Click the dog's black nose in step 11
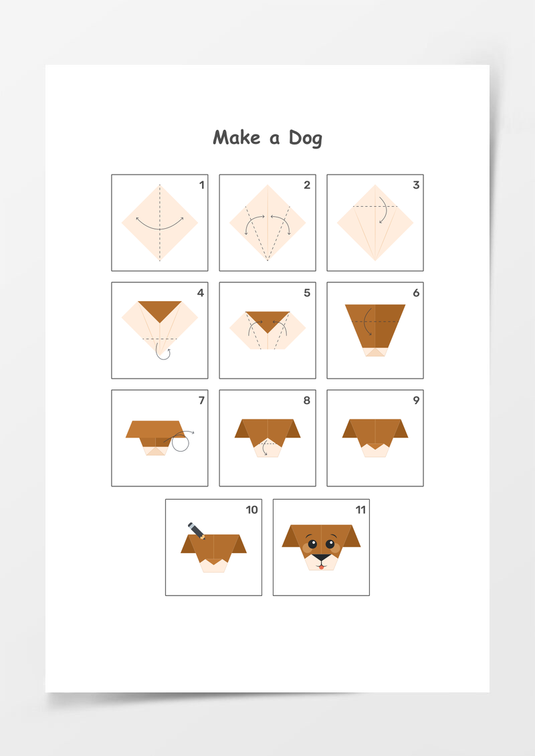The image size is (535, 756). pyautogui.click(x=321, y=558)
